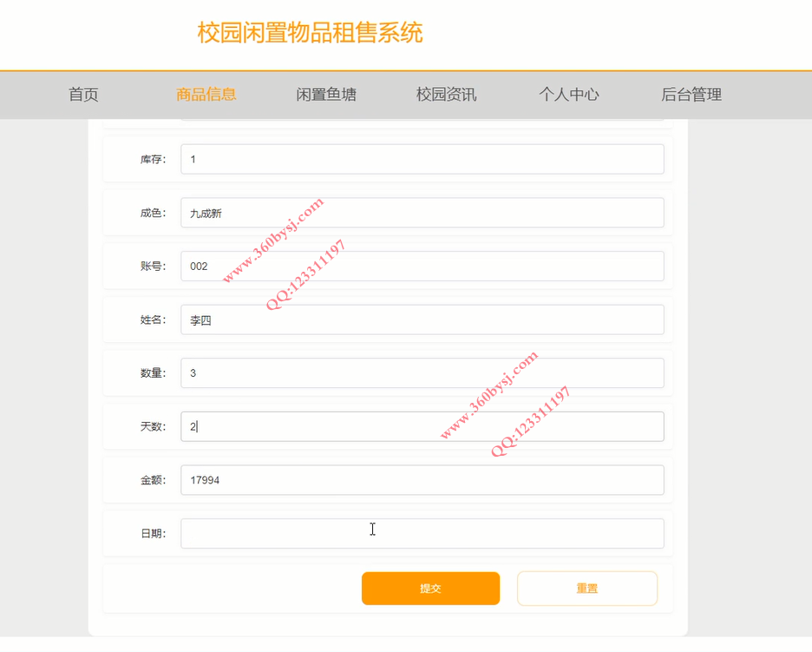
Task: Open the 首页 nav item
Action: point(83,95)
